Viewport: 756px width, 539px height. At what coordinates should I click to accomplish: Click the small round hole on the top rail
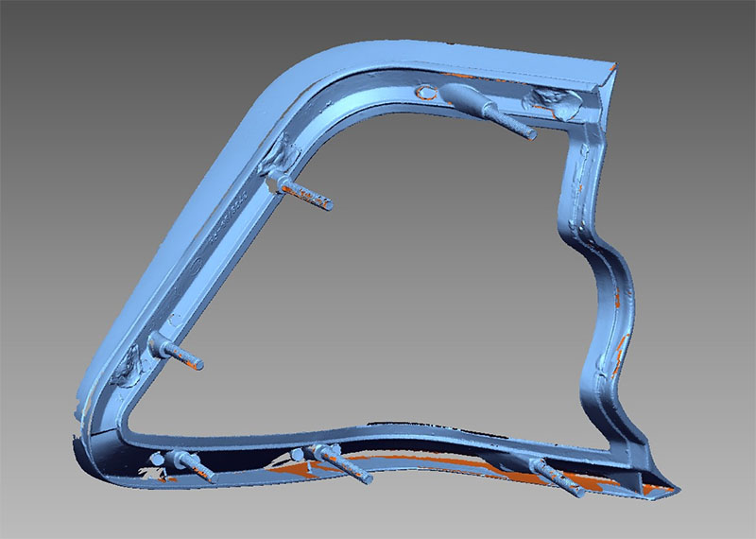[425, 92]
